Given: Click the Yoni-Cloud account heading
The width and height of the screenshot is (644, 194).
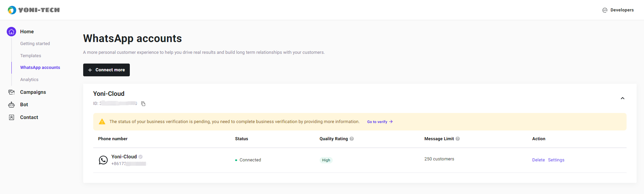Looking at the screenshot, I should click(x=109, y=94).
